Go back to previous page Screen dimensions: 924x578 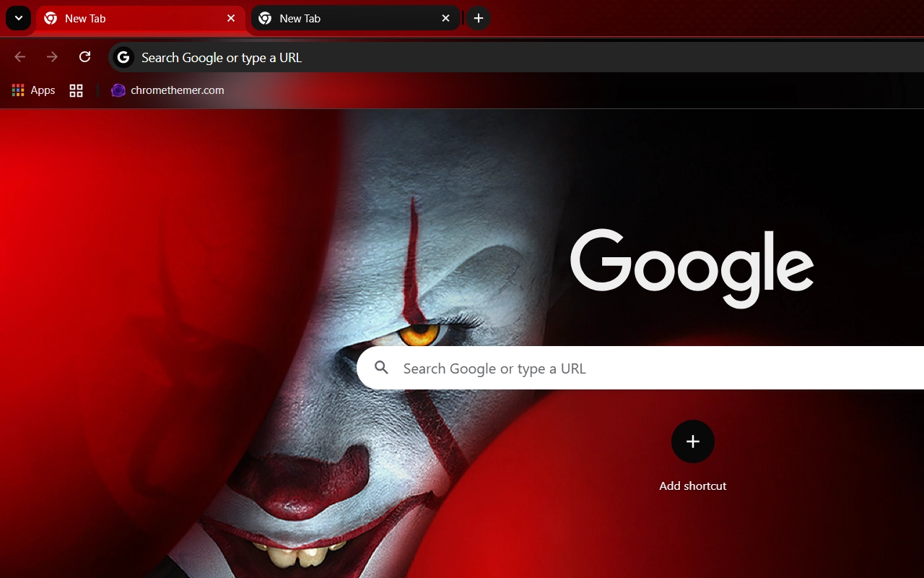20,57
